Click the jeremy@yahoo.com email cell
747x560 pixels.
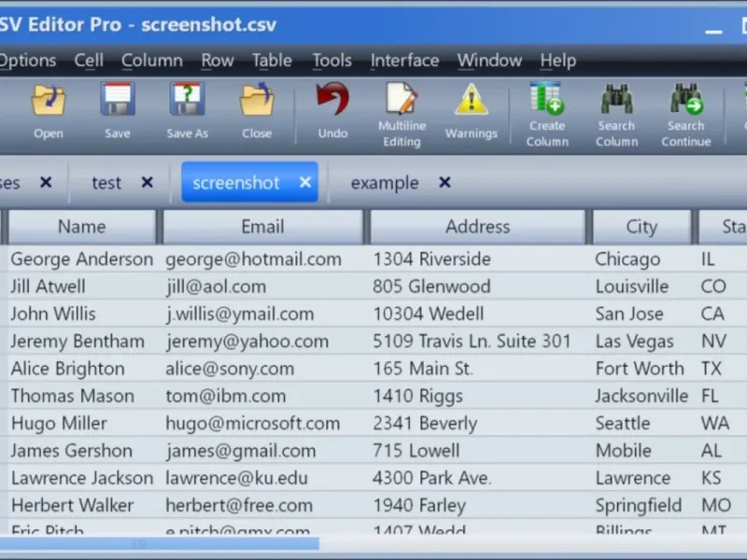(x=265, y=341)
